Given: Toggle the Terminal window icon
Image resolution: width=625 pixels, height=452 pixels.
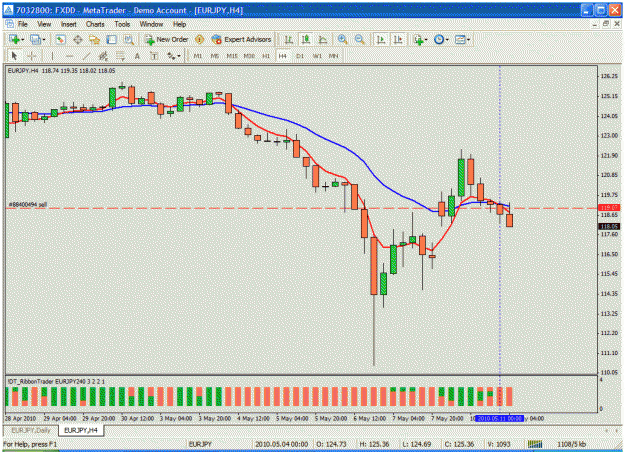Looking at the screenshot, I should [112, 39].
